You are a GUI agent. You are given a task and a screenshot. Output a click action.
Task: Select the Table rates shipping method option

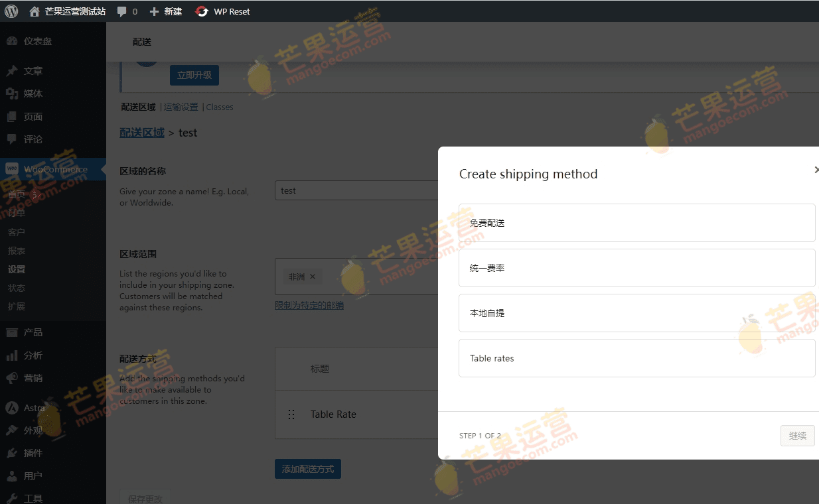(636, 358)
